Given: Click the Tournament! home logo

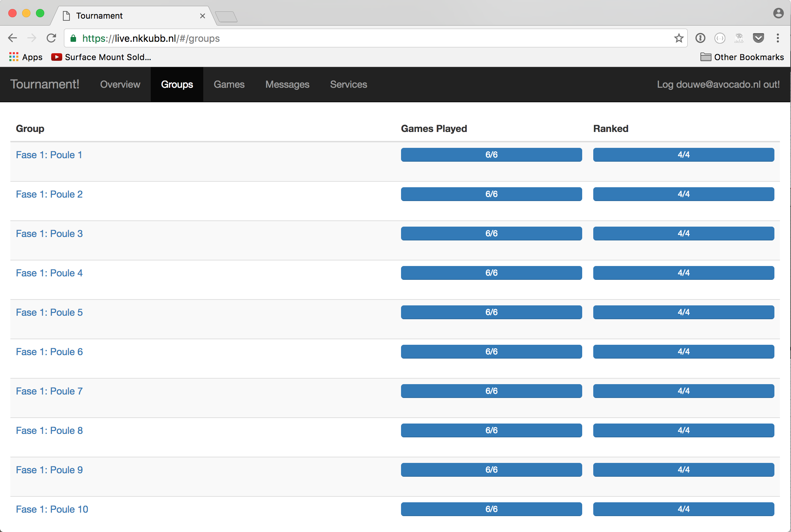Looking at the screenshot, I should coord(45,84).
